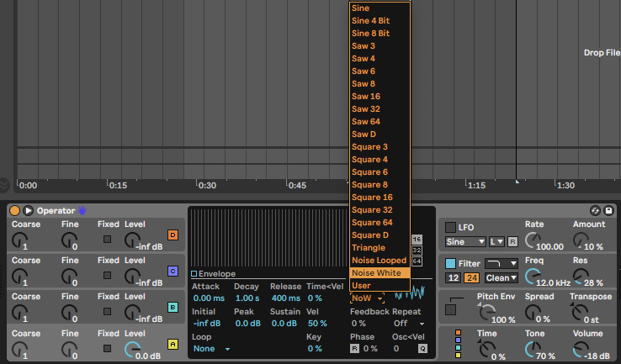Open the Repeat Off dropdown
Image resolution: width=621 pixels, height=364 pixels.
pos(408,324)
